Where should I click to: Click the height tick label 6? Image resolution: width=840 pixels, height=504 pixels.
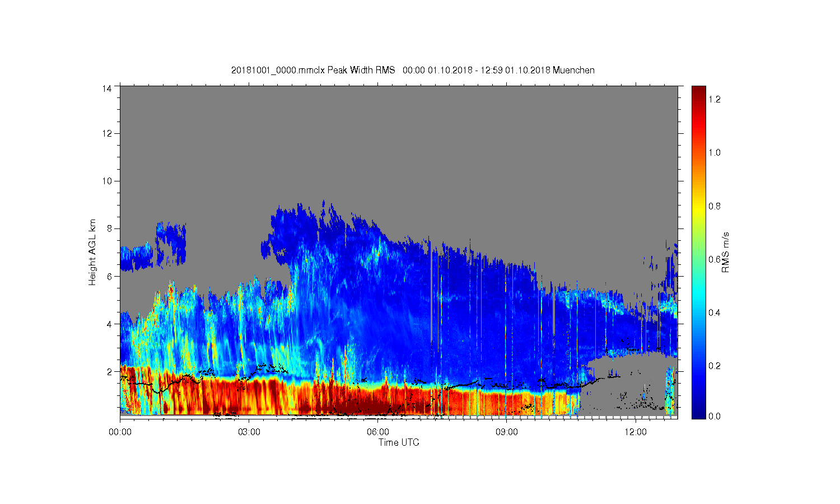109,276
